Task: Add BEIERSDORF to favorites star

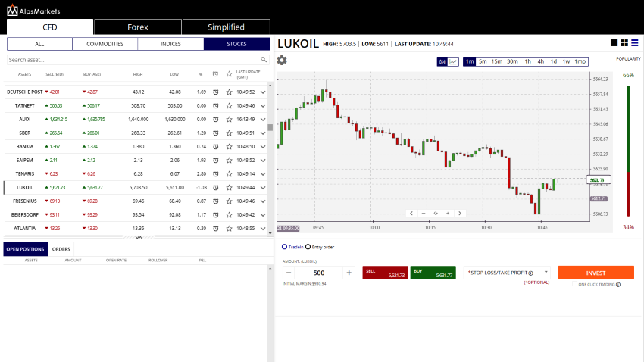Action: point(229,214)
